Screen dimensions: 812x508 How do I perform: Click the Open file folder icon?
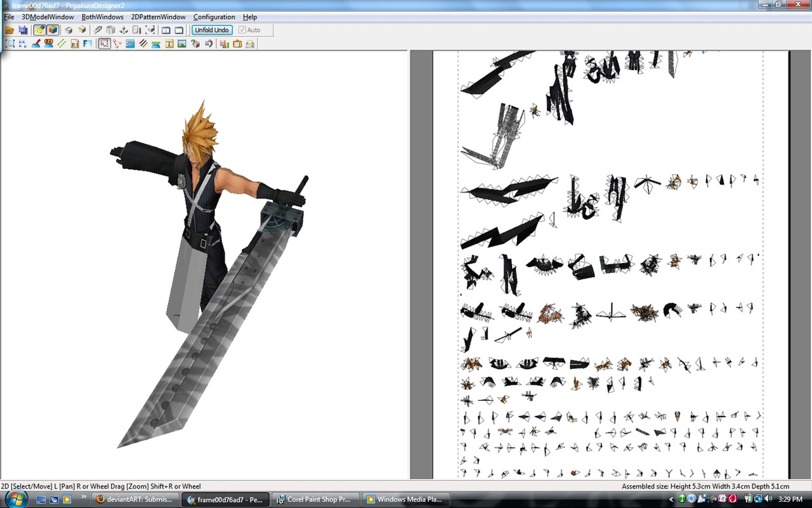click(10, 30)
